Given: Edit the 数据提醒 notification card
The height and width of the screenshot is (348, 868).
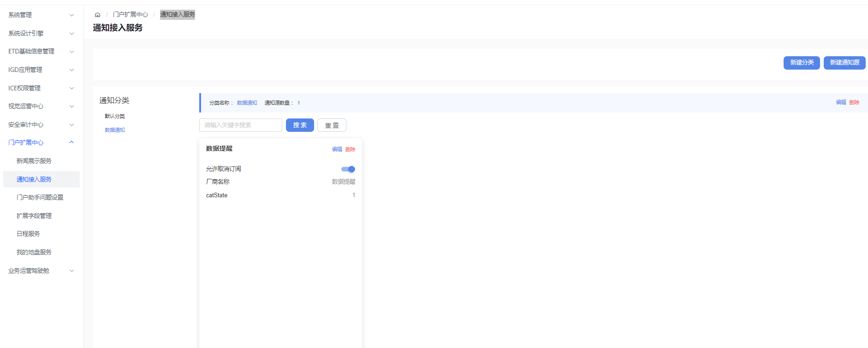Looking at the screenshot, I should [337, 149].
